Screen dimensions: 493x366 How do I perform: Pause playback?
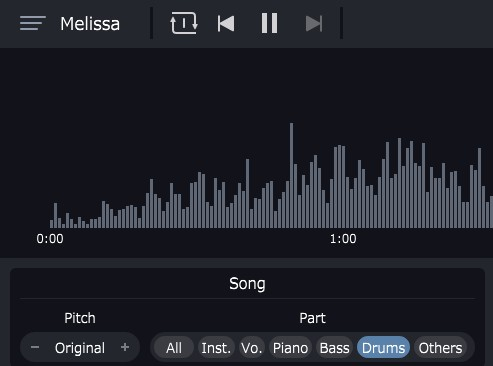[269, 23]
